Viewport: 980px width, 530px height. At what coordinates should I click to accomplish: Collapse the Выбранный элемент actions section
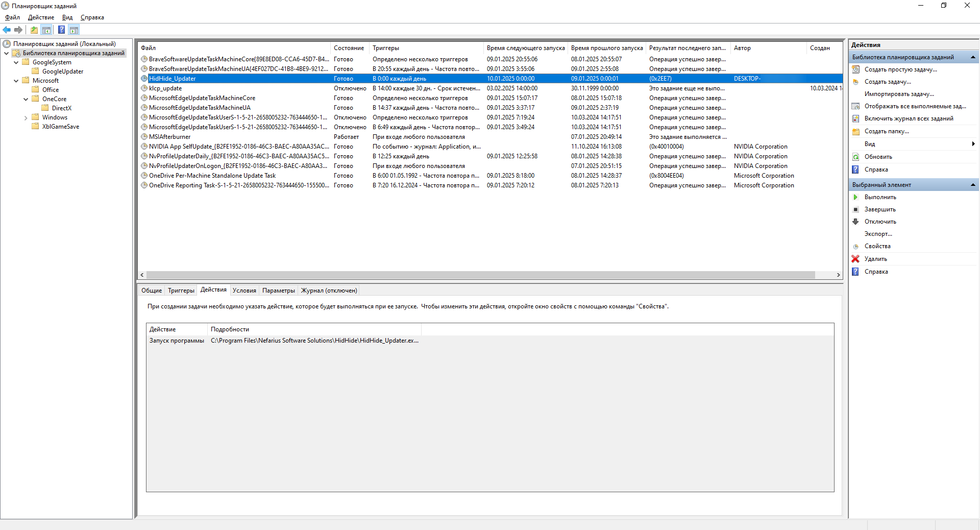tap(973, 185)
